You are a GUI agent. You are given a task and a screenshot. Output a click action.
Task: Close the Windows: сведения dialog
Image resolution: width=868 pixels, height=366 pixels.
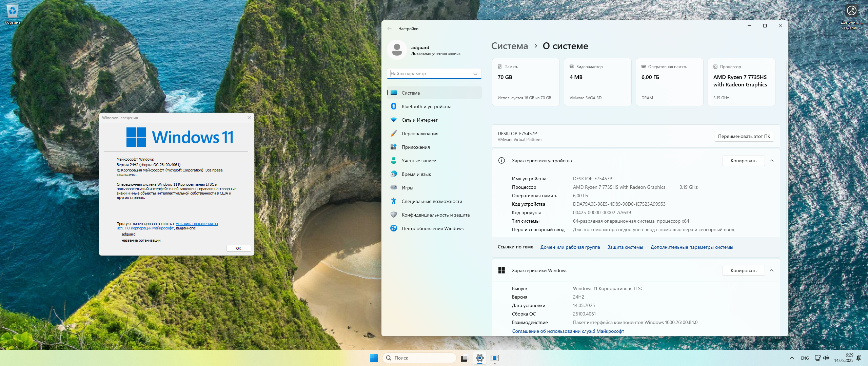point(249,118)
